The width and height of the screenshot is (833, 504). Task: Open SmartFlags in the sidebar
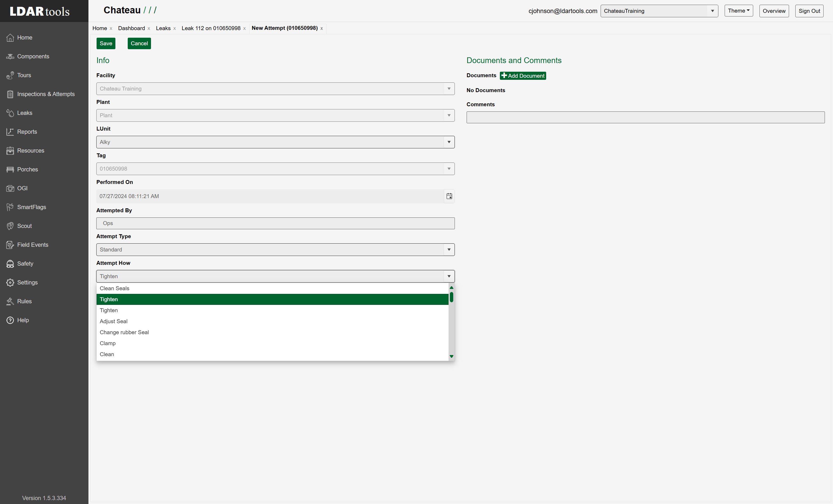point(26,207)
